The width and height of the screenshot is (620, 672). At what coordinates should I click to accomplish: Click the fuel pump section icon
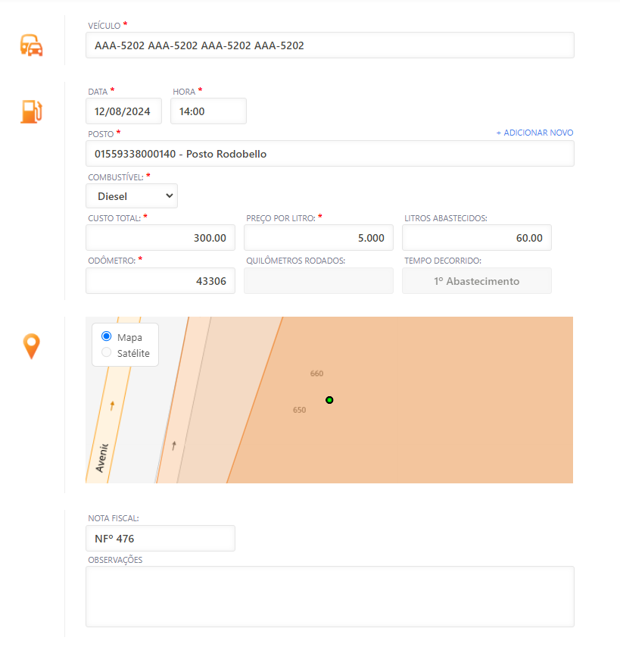(31, 111)
